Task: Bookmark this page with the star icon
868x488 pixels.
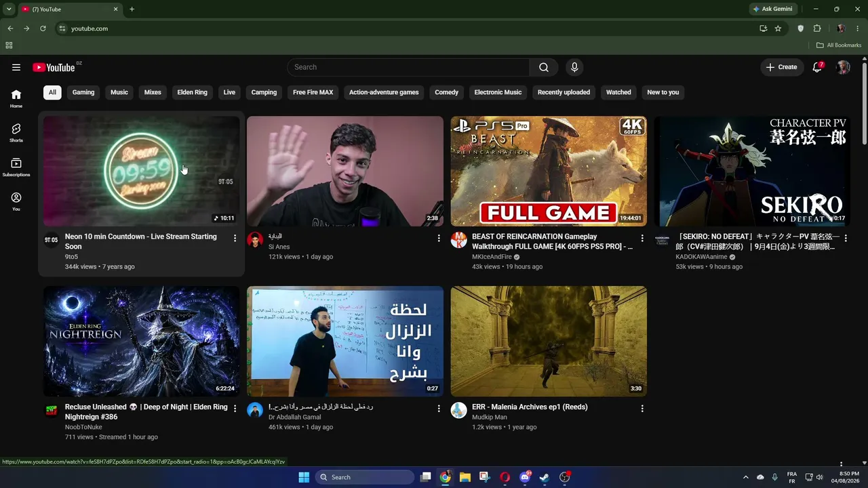Action: [x=778, y=28]
